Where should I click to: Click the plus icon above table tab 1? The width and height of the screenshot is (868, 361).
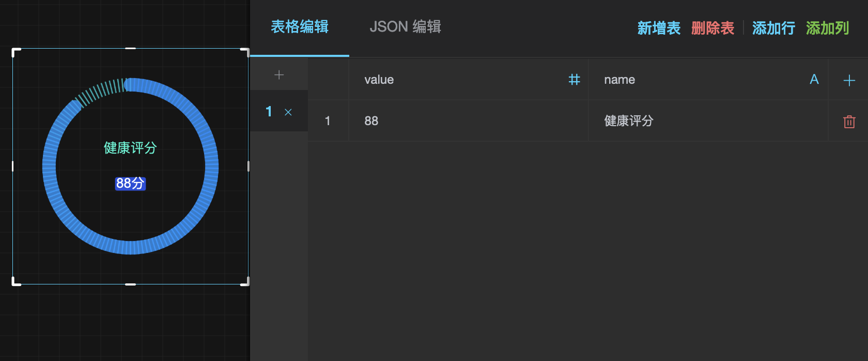pos(279,75)
